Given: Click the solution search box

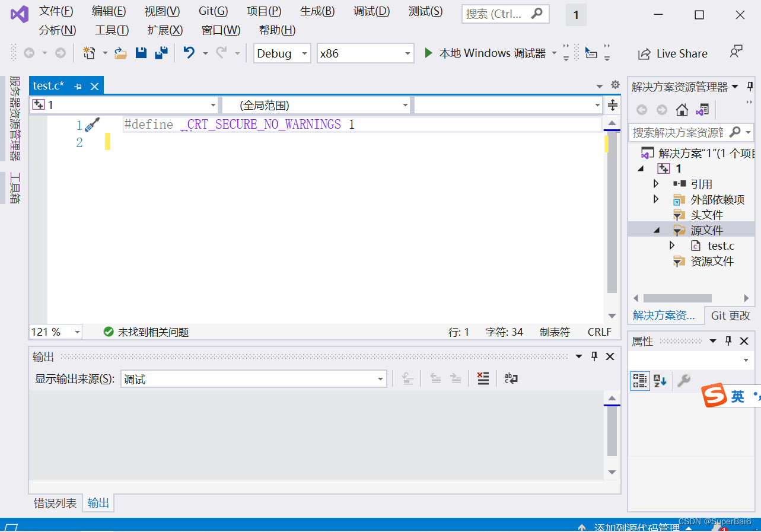Looking at the screenshot, I should 682,132.
